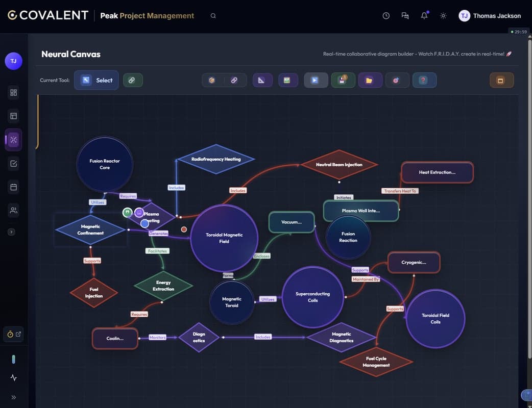This screenshot has height=408, width=532.
Task: Open the calendar icon in left sidebar
Action: pyautogui.click(x=14, y=187)
